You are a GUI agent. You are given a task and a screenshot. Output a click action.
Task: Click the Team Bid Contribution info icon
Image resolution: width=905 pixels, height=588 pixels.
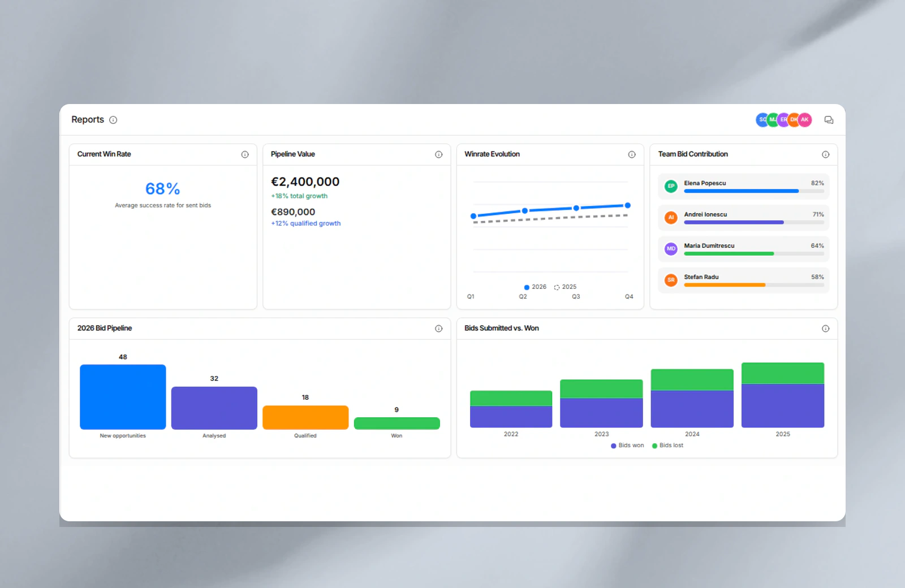825,154
